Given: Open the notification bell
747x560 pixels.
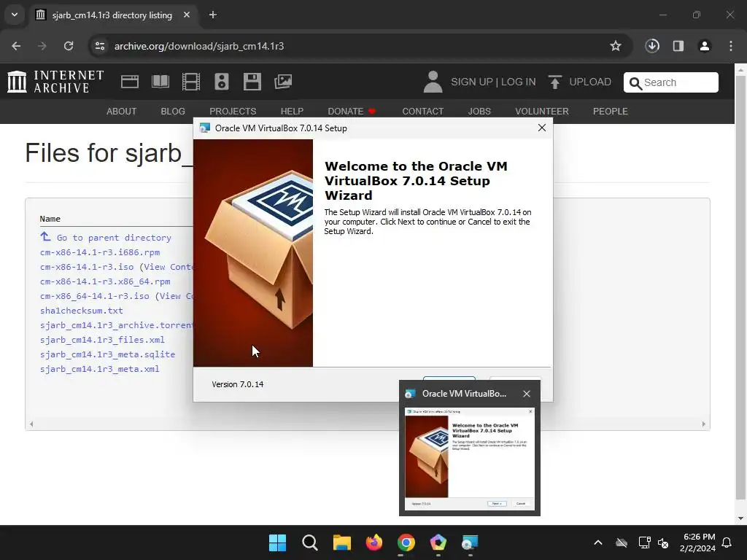Looking at the screenshot, I should [727, 542].
